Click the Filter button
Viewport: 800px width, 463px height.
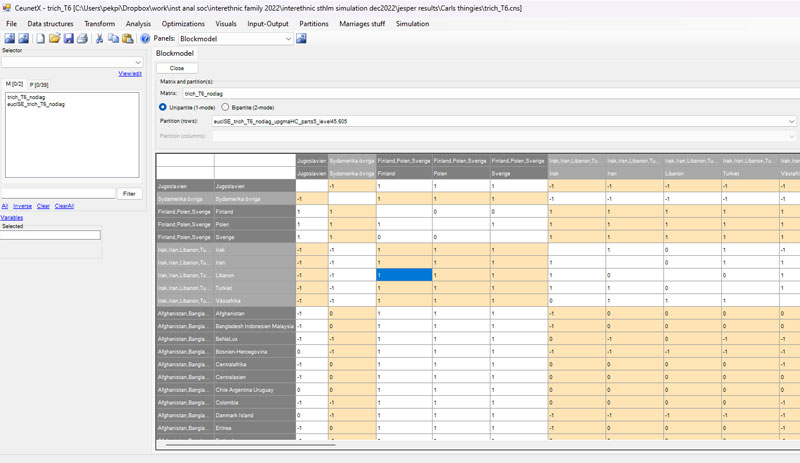[x=129, y=193]
